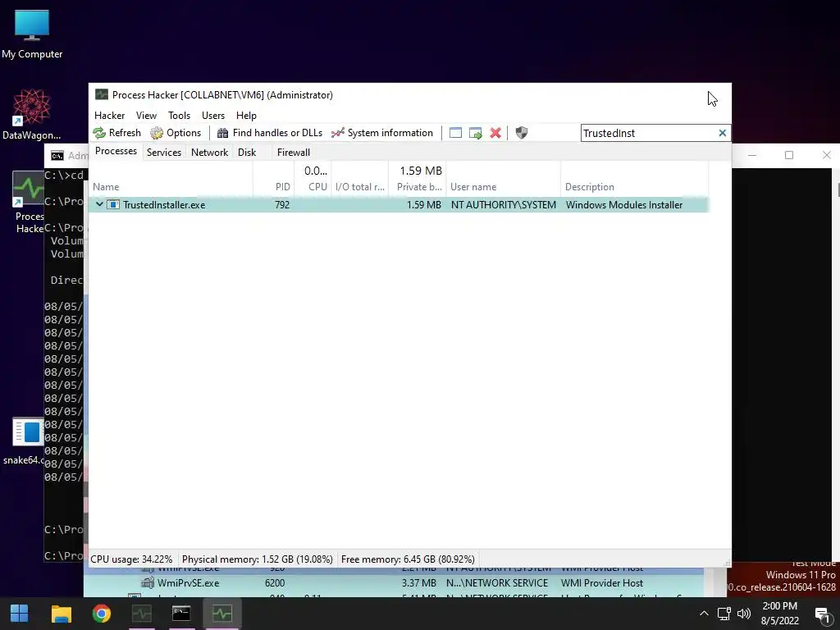The image size is (840, 630).
Task: Sort by User name column header
Action: 503,187
